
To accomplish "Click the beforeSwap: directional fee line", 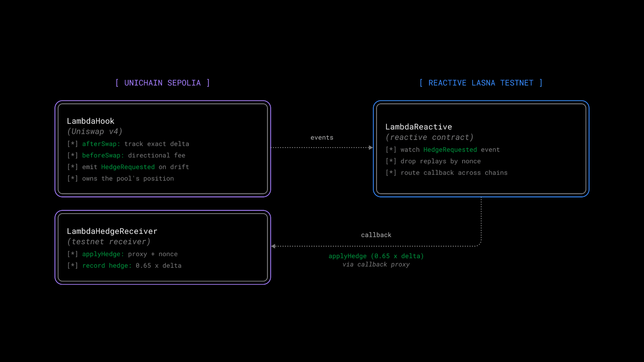I will tap(126, 155).
